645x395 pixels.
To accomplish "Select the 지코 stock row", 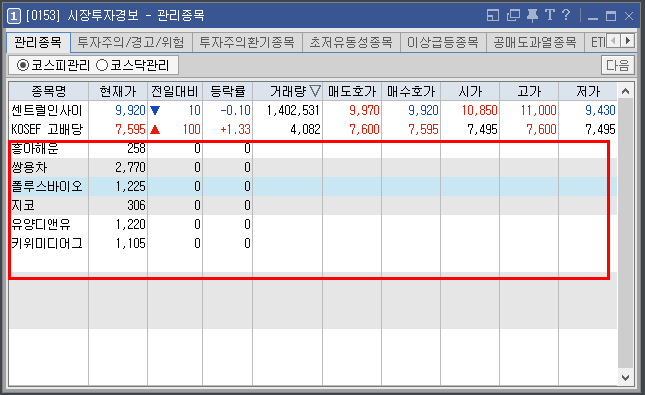I will 313,205.
